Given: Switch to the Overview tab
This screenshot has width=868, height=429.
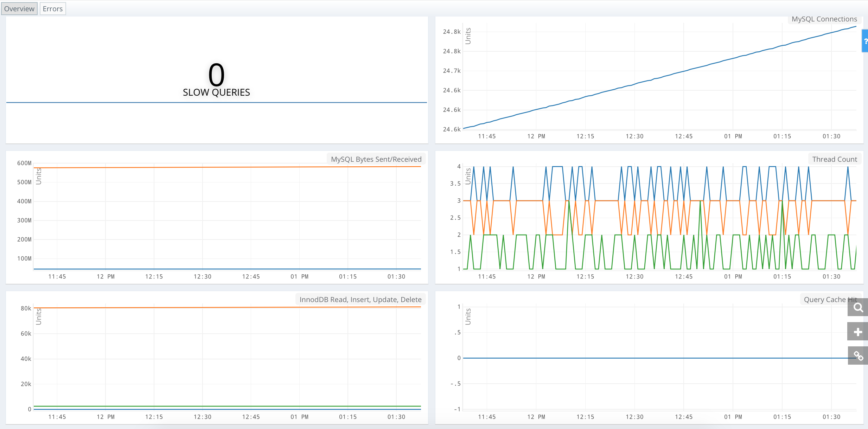Looking at the screenshot, I should [x=19, y=9].
